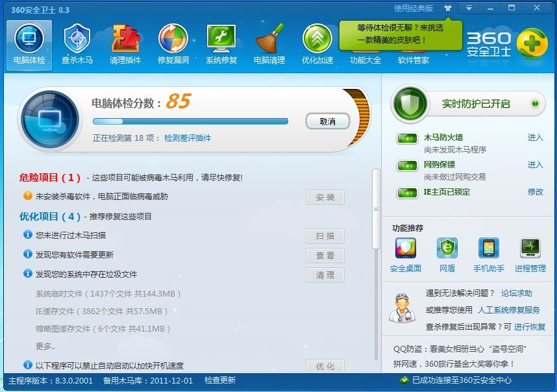Image resolution: width=557 pixels, height=392 pixels.
Task: Click the 论坛求助 link
Action: point(516,293)
